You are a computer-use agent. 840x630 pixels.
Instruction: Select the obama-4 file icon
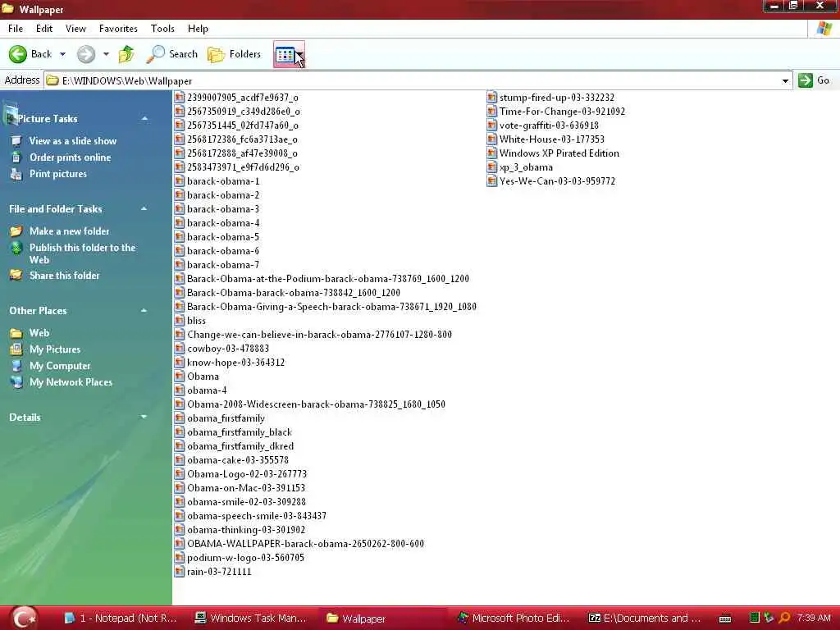point(180,390)
